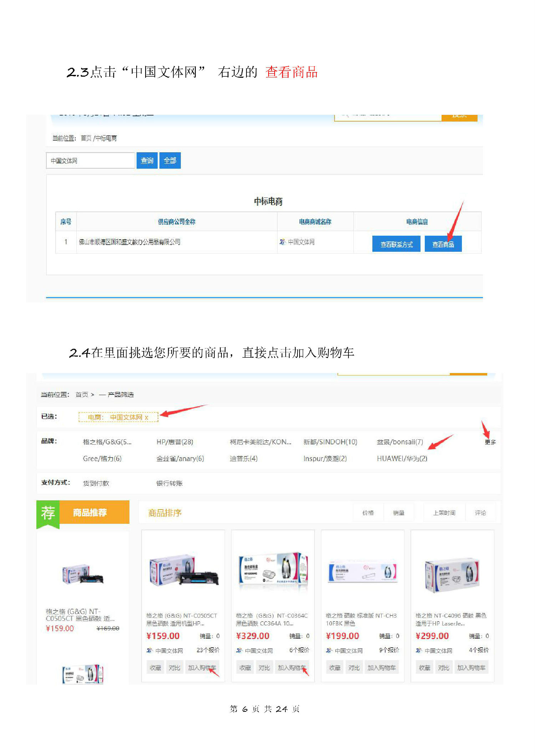Click 收藏 on the ¥199.00 product card
The image size is (535, 756).
click(x=335, y=668)
